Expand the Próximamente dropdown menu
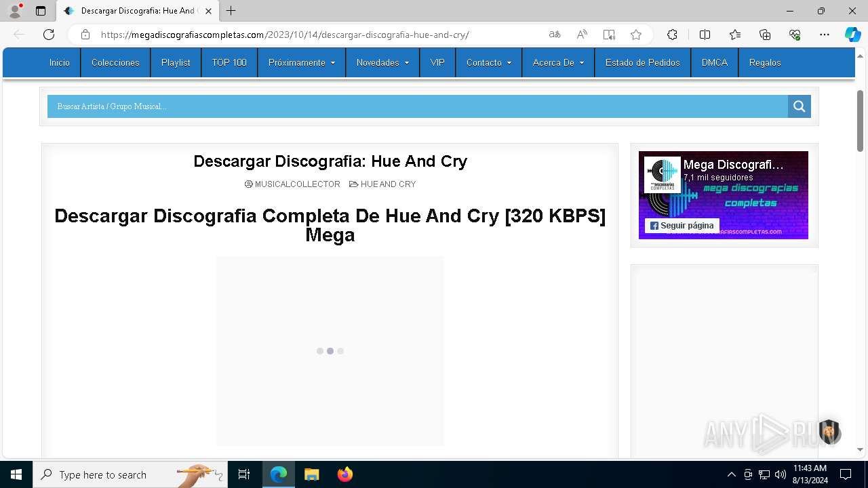 point(302,62)
